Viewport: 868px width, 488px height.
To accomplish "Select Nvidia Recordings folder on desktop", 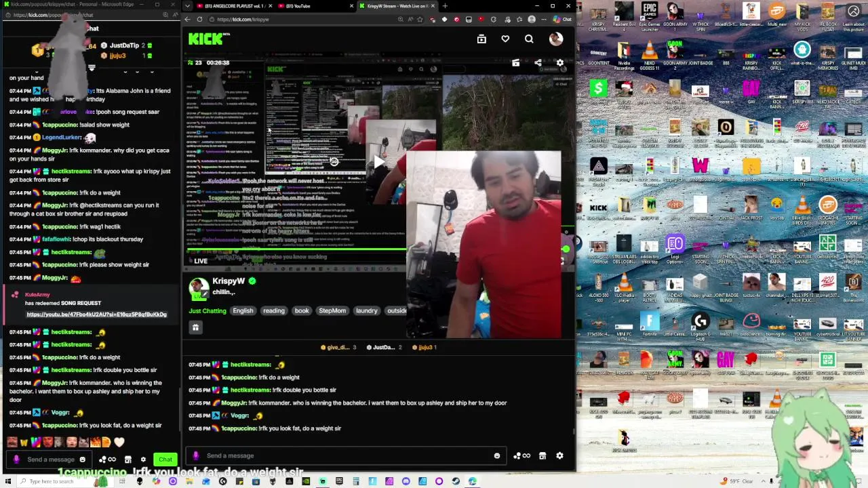I will click(624, 56).
